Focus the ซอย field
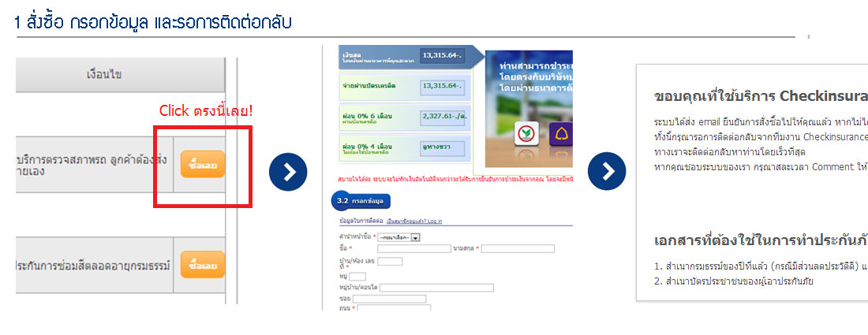 pos(389,299)
